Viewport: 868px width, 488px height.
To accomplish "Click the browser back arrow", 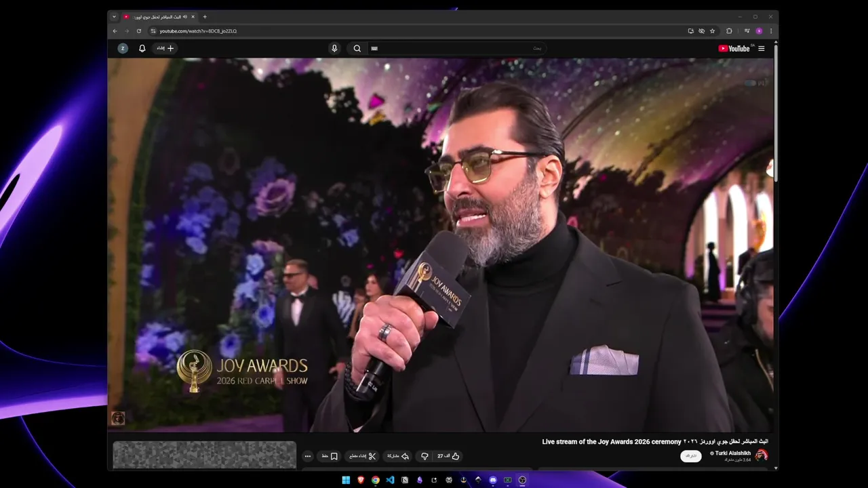I will point(115,30).
